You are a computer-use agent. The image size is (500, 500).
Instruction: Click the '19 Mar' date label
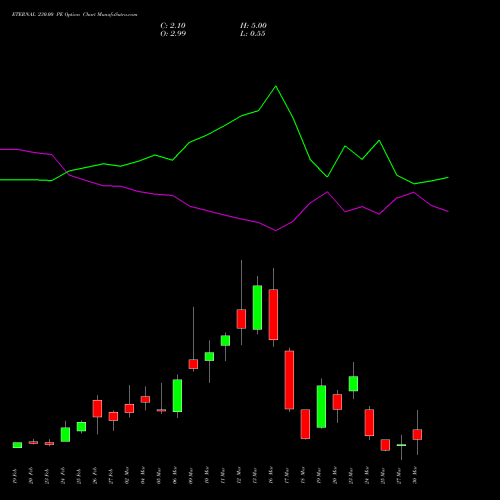tap(319, 476)
